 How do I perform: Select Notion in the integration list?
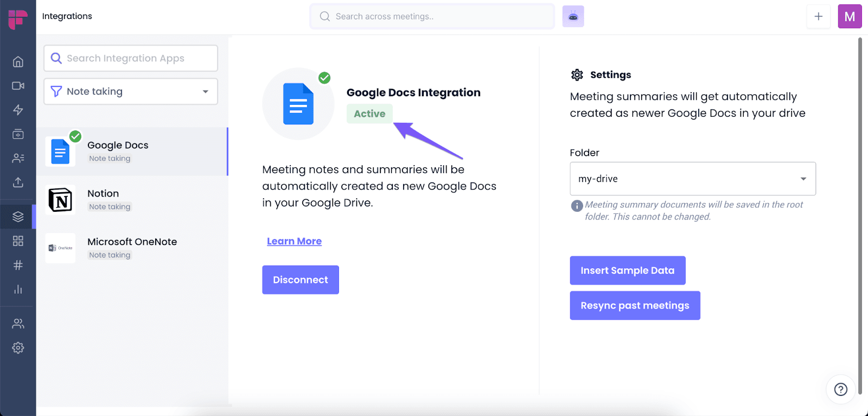click(x=132, y=200)
